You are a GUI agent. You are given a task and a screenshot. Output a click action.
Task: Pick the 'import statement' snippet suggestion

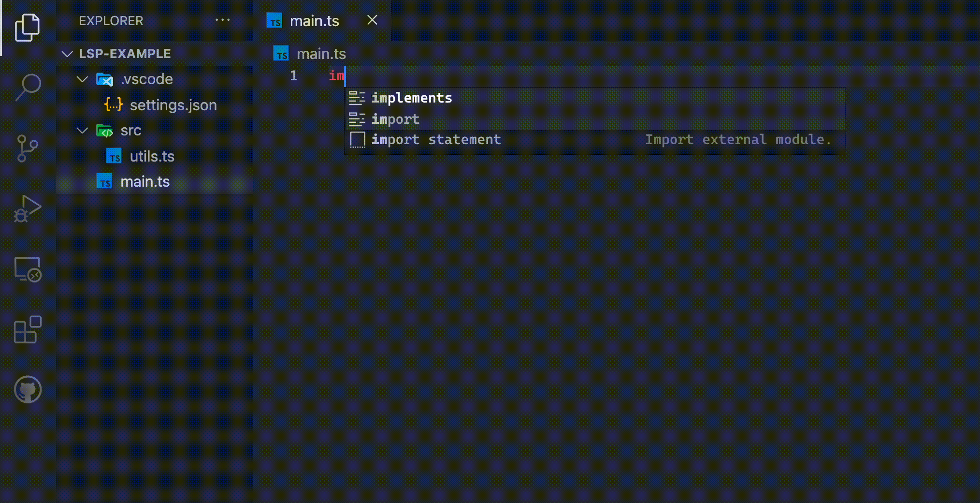436,140
